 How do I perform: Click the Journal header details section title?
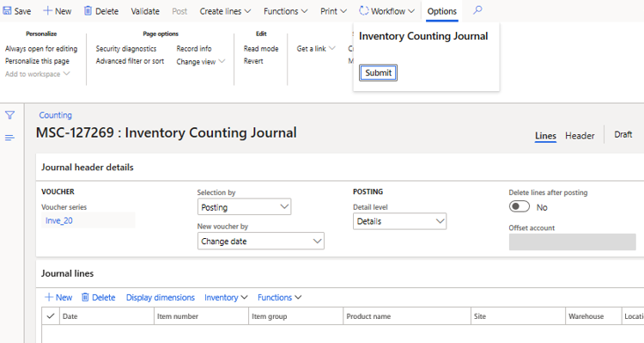(x=87, y=168)
